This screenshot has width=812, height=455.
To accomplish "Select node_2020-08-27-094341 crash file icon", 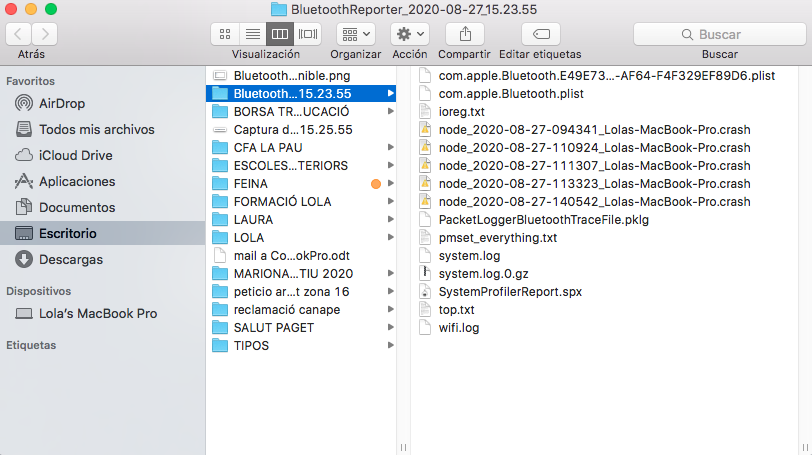I will coord(425,129).
